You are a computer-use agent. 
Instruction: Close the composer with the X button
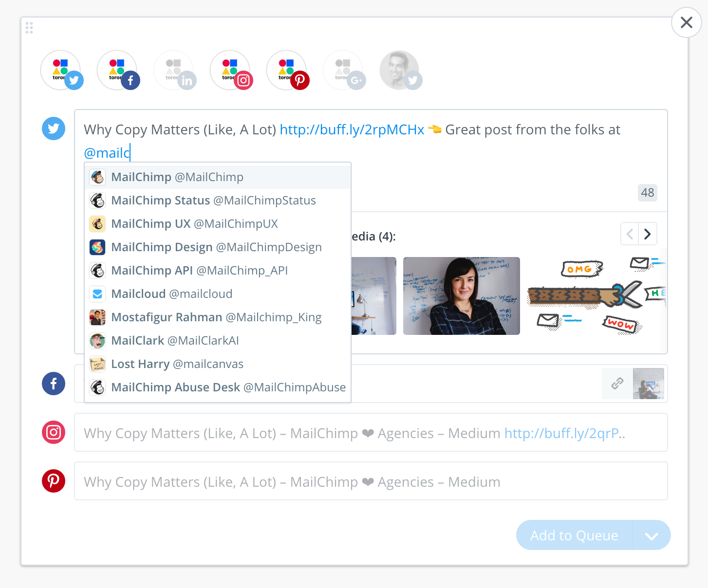click(686, 22)
